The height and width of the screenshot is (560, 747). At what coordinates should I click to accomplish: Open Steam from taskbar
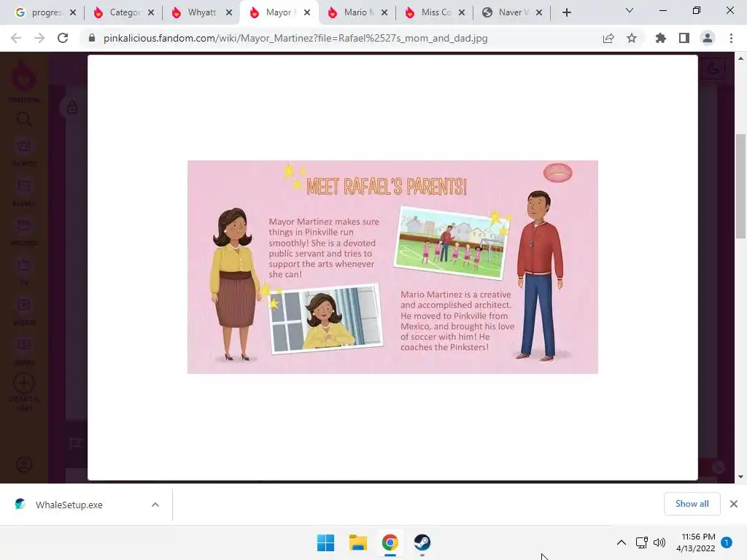point(422,542)
